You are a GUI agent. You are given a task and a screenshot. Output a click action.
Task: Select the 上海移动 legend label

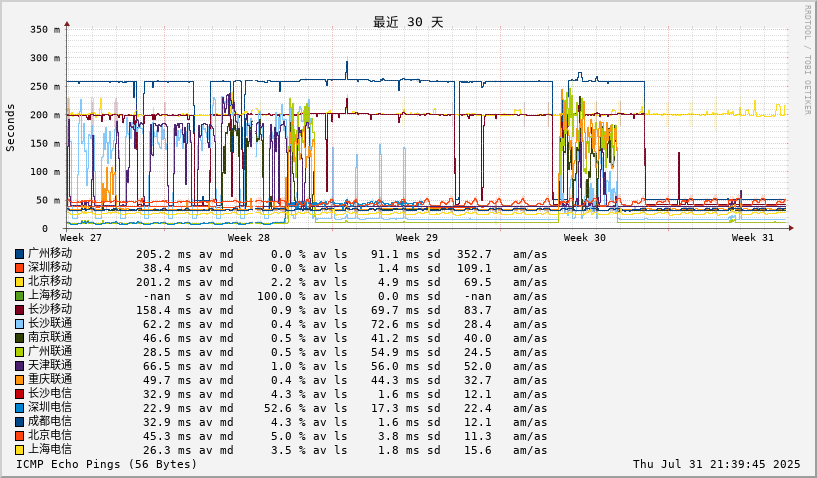coord(50,296)
